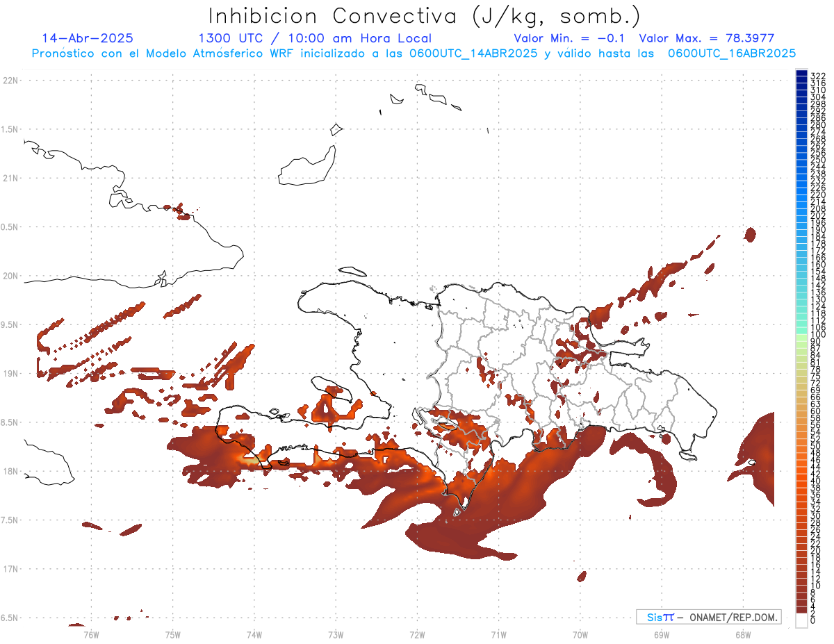
Task: Click the time "1300 UTC / 10:00 am Hora Local"
Action: (315, 38)
